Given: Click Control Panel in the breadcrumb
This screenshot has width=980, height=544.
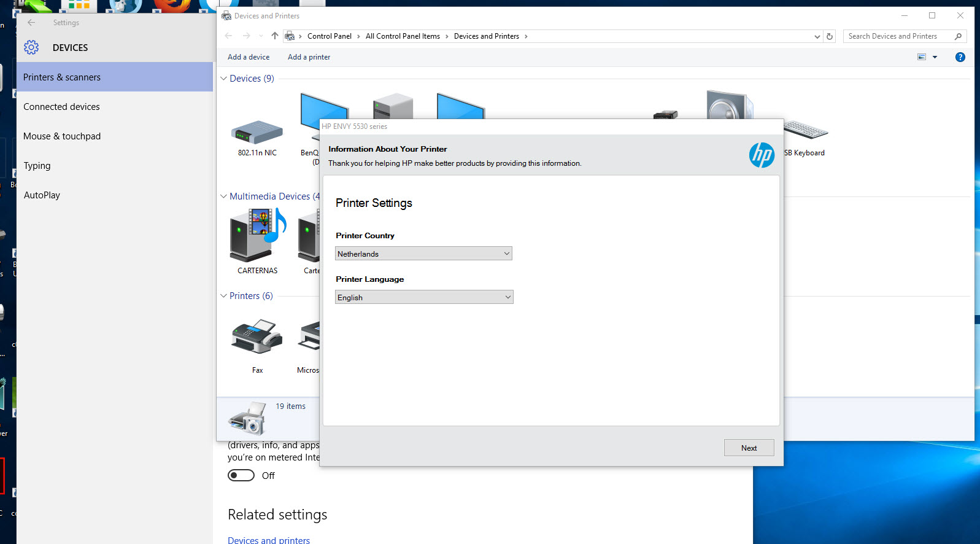Looking at the screenshot, I should (x=330, y=36).
